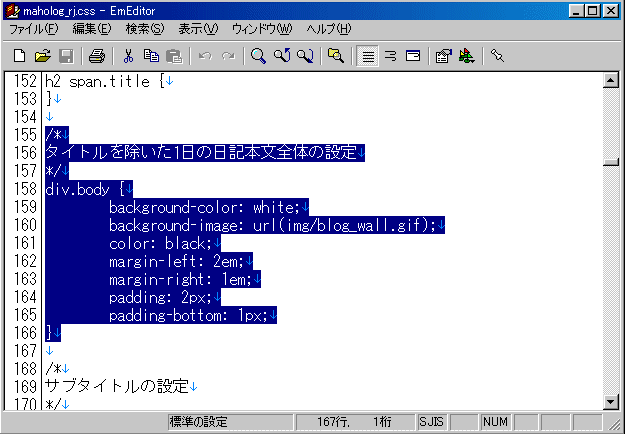Undo last action arrow icon
This screenshot has width=625, height=434.
[205, 56]
